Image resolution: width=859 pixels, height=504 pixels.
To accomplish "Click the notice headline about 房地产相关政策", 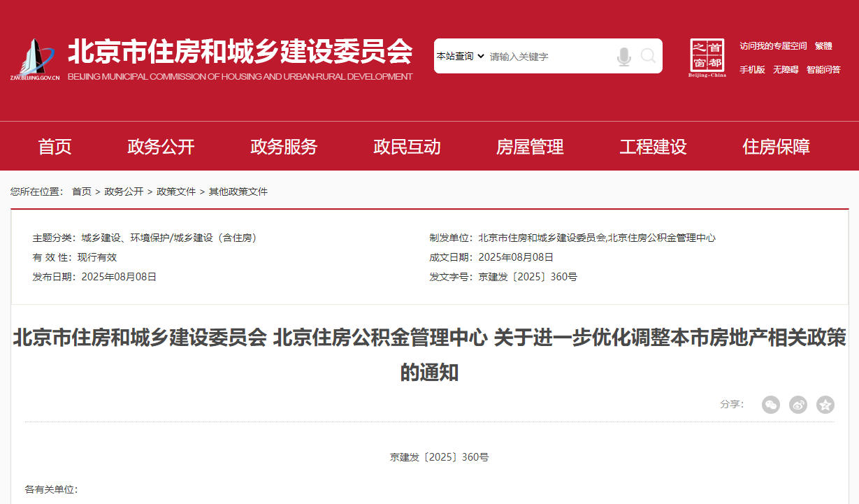I will [429, 354].
